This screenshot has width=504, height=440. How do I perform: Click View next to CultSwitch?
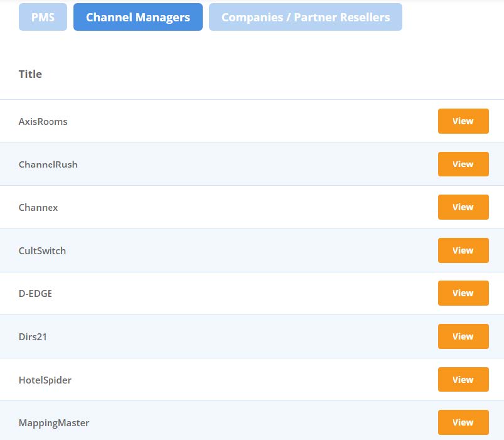pyautogui.click(x=463, y=250)
